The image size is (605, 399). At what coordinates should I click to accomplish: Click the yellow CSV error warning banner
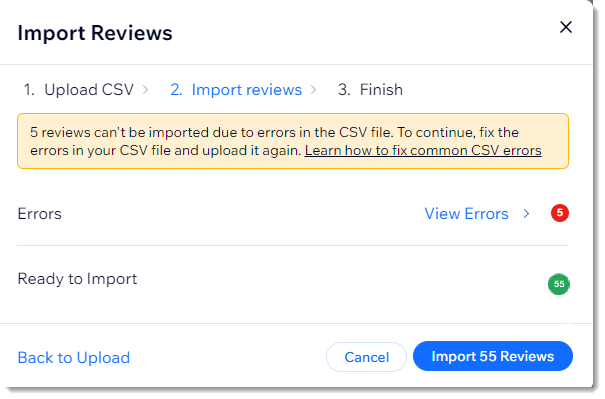pyautogui.click(x=293, y=141)
